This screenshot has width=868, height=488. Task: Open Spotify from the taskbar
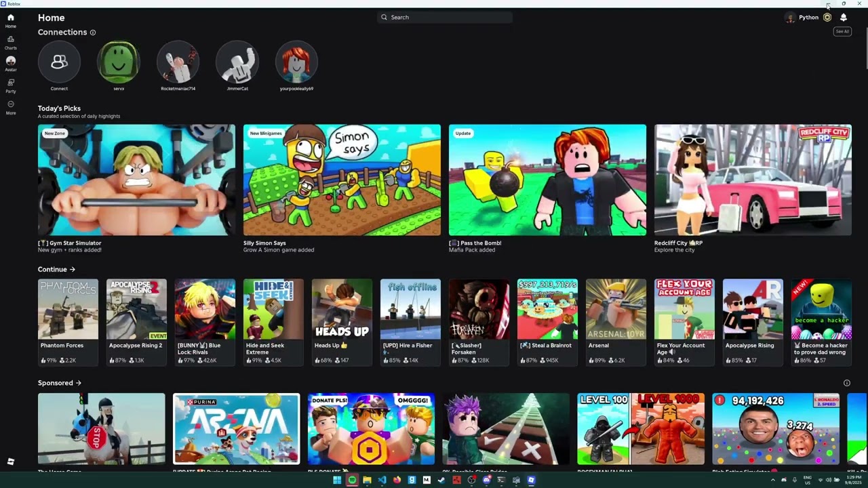click(352, 481)
